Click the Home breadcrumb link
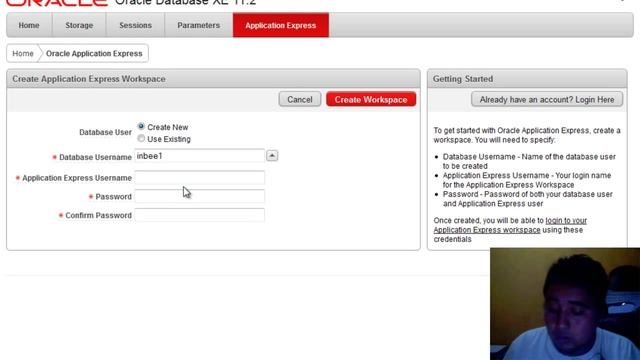640x360 pixels. pyautogui.click(x=23, y=53)
